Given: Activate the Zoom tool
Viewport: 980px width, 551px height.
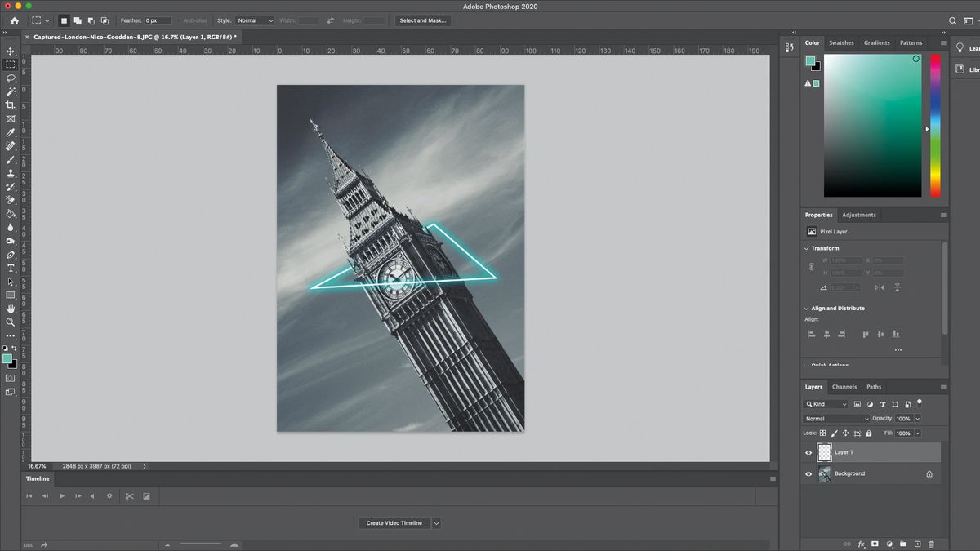Looking at the screenshot, I should click(11, 322).
